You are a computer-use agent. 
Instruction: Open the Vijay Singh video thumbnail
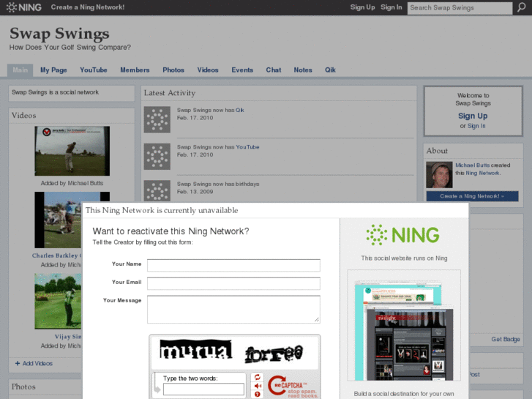tap(58, 301)
